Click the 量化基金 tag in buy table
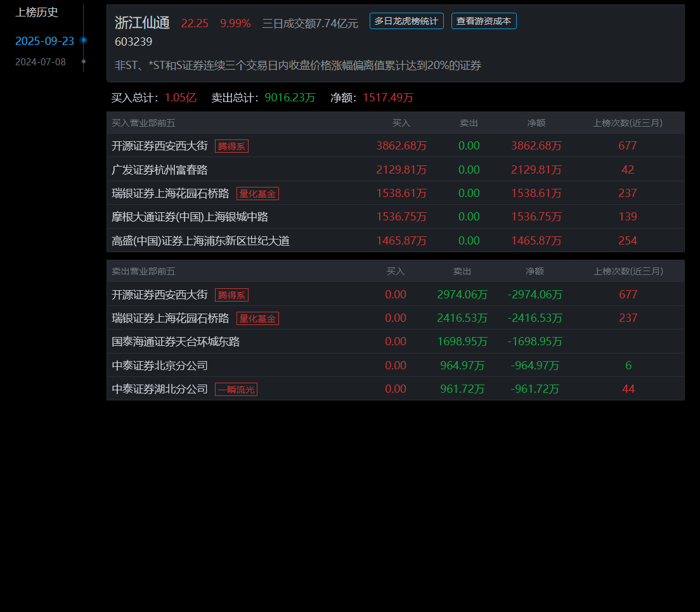700x612 pixels. click(257, 194)
